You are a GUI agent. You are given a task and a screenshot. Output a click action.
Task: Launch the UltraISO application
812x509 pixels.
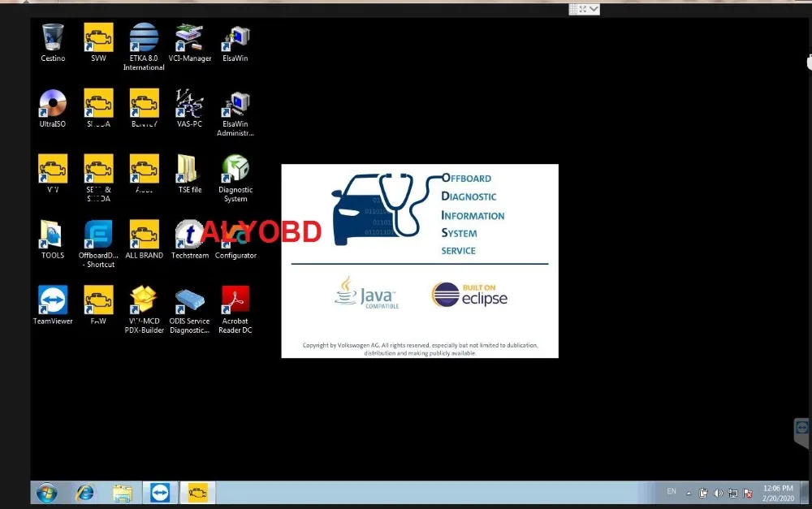pyautogui.click(x=53, y=108)
